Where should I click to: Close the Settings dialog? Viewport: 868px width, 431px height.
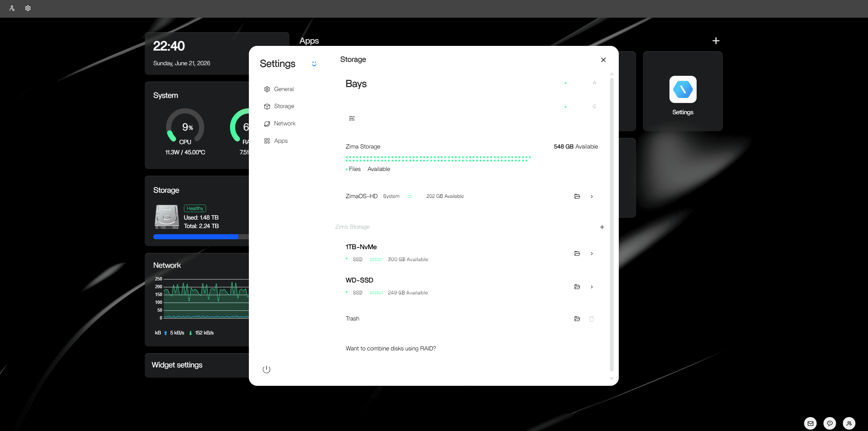click(x=603, y=60)
